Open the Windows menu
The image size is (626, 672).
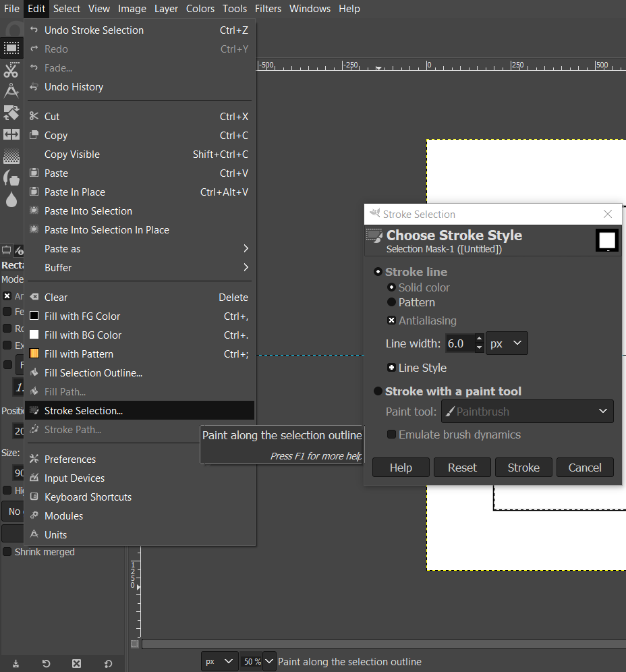click(x=310, y=9)
